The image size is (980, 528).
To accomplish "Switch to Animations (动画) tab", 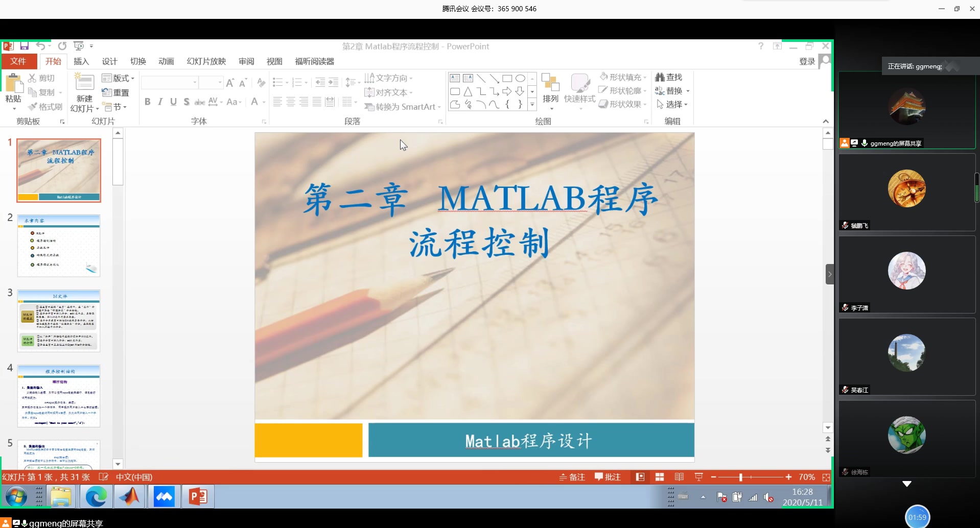I will (x=166, y=61).
